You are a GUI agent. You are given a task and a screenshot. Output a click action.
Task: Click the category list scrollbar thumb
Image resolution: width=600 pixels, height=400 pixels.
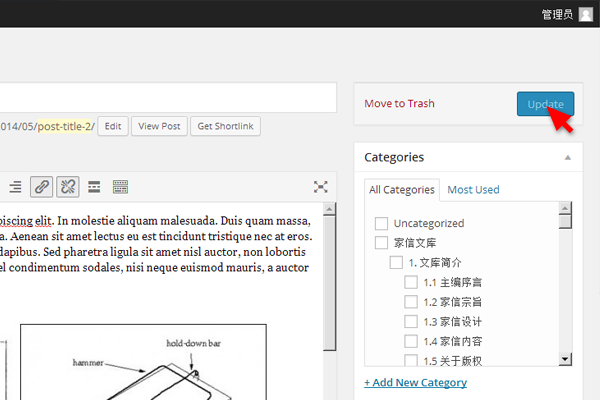pyautogui.click(x=565, y=222)
